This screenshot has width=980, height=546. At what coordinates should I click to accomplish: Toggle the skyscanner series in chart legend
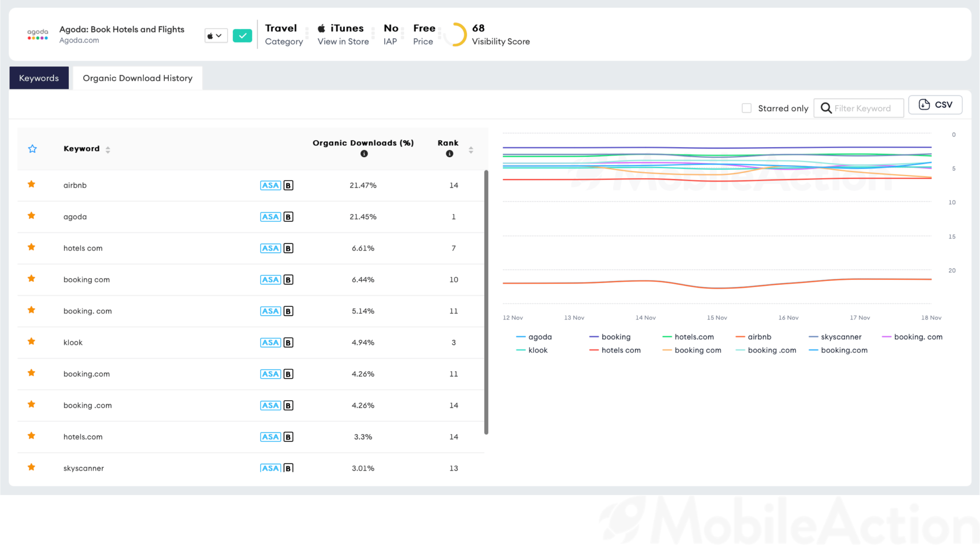tap(835, 337)
